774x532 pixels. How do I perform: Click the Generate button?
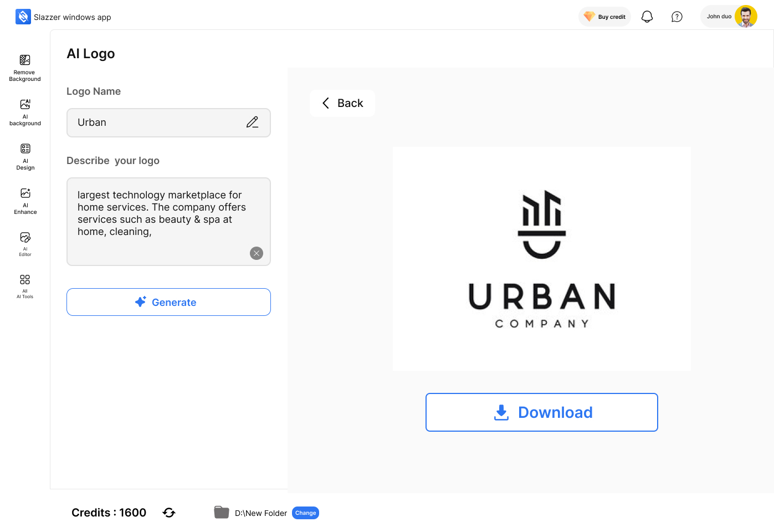[x=168, y=302]
